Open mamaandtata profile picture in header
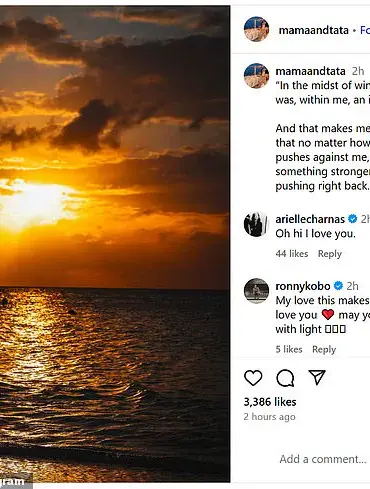370x489 pixels. tap(256, 29)
